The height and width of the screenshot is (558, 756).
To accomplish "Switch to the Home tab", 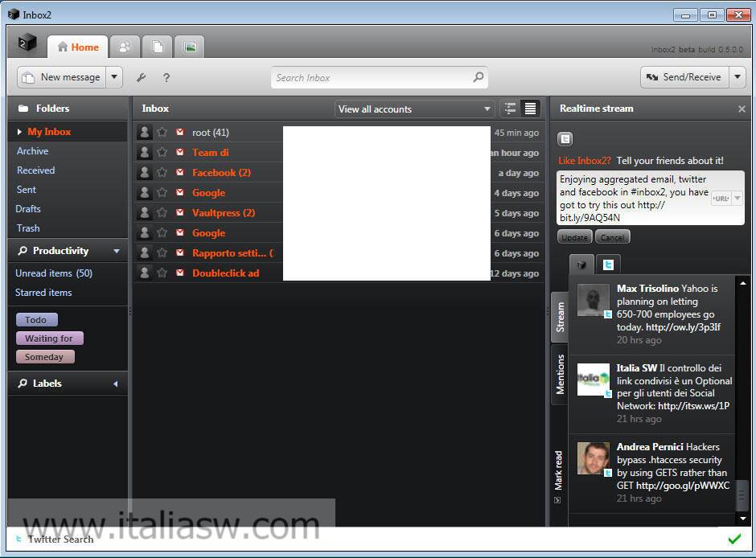I will point(78,47).
